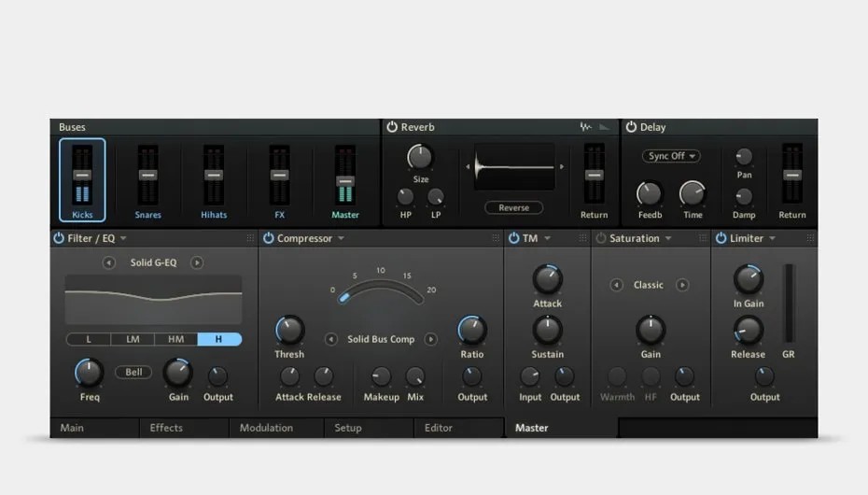
Task: Switch to the Effects tab
Action: [166, 428]
